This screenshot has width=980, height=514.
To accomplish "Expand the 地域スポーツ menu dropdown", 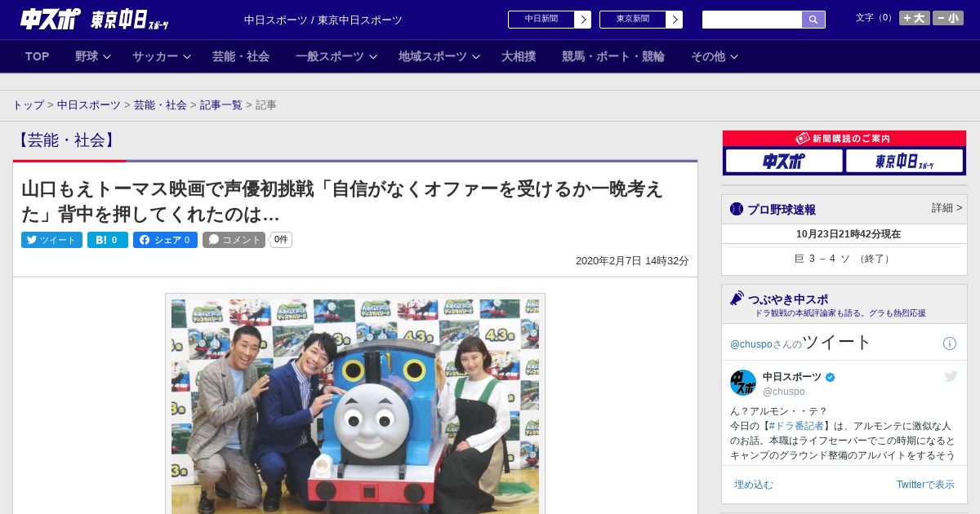I will [439, 56].
